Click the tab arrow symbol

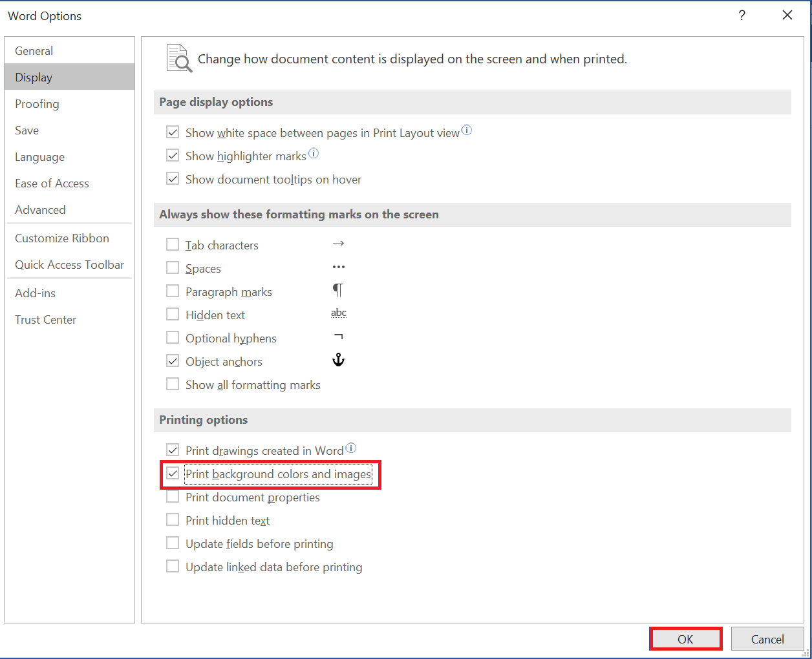click(x=338, y=244)
